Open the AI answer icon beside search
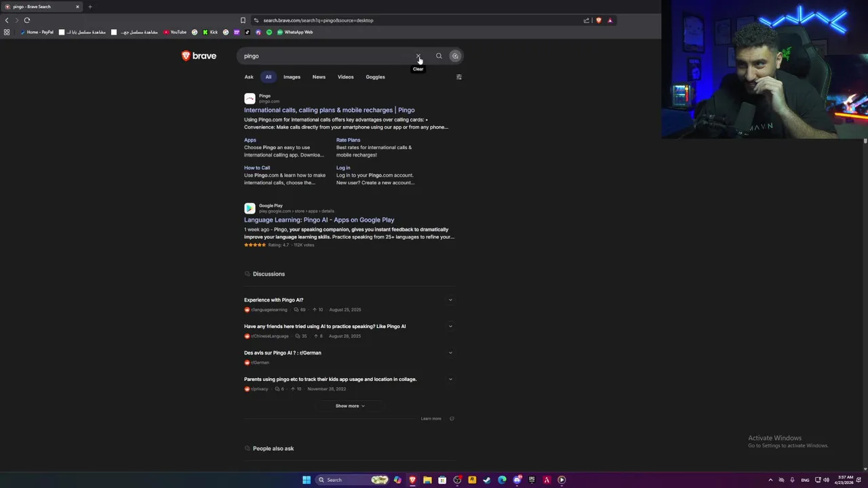 [x=455, y=56]
